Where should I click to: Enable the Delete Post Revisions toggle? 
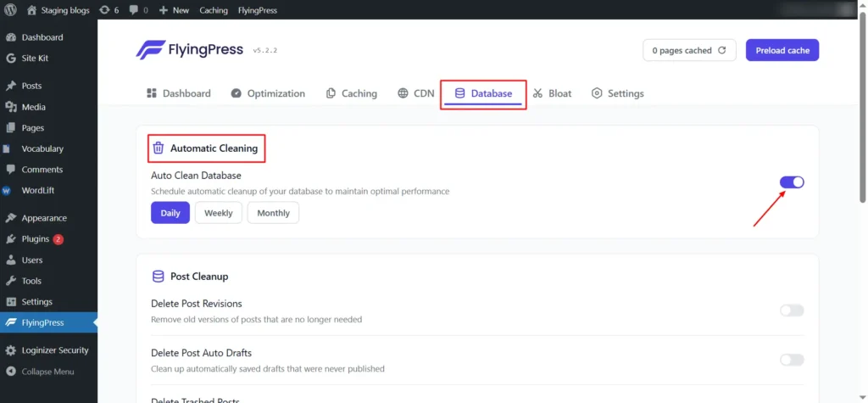coord(792,311)
